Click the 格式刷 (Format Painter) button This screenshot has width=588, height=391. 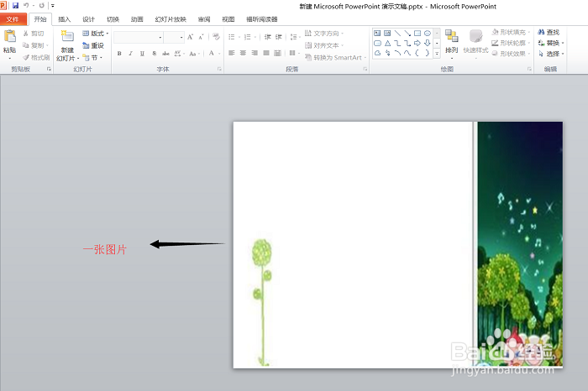(x=36, y=57)
